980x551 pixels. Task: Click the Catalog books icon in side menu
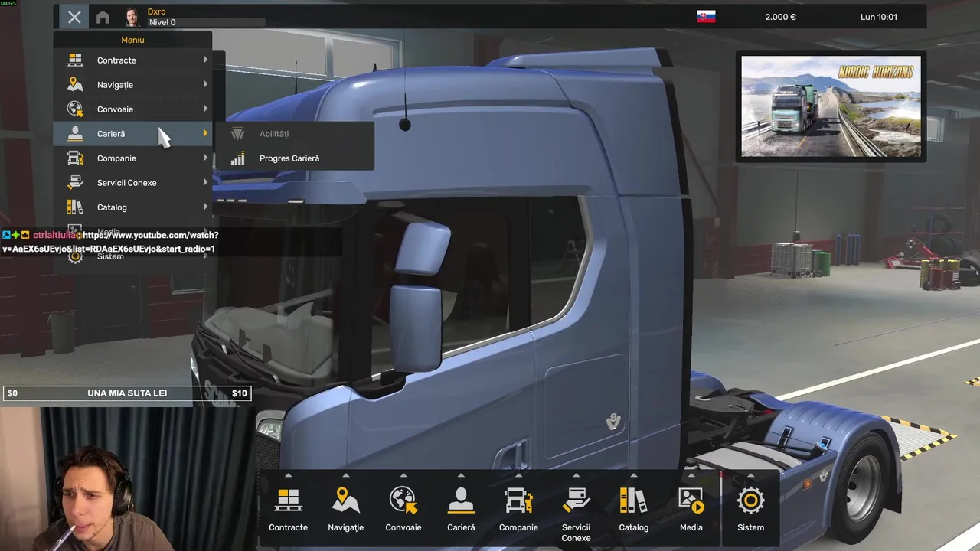tap(75, 207)
